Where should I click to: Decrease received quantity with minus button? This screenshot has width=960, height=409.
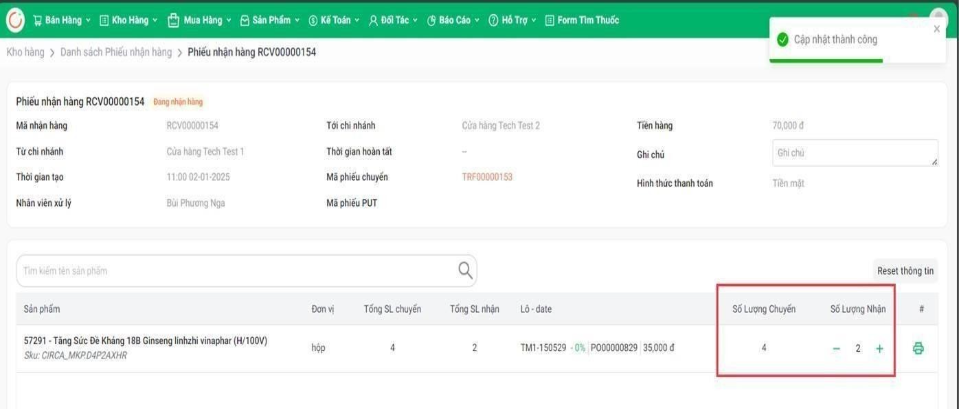pos(836,348)
